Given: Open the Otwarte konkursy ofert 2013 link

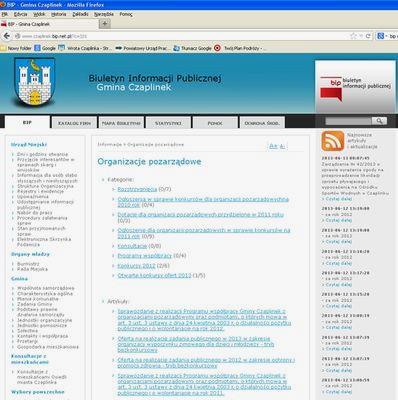Looking at the screenshot, I should tap(154, 275).
